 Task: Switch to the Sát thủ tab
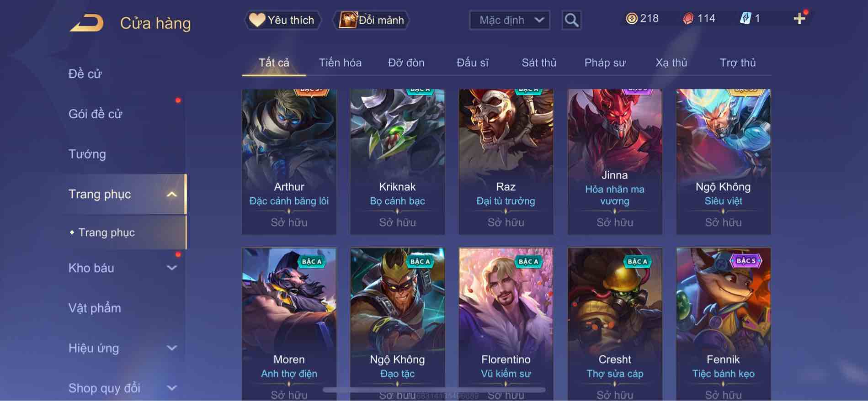(x=539, y=63)
